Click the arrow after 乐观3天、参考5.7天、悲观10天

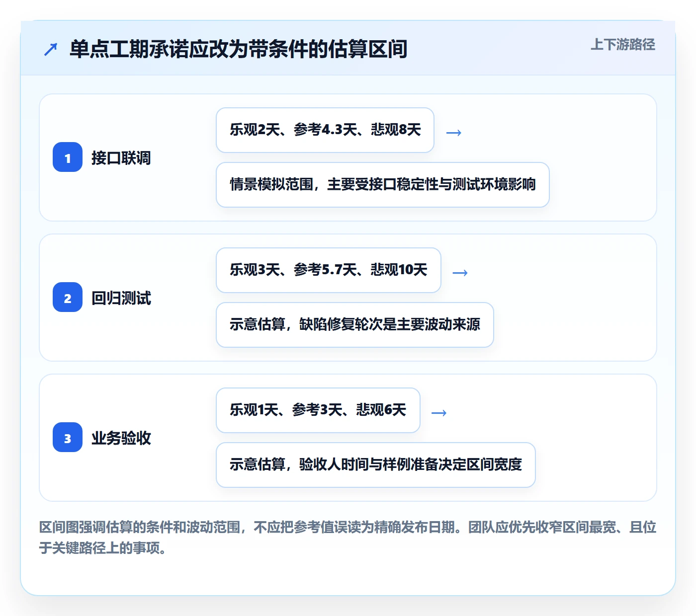coord(460,273)
